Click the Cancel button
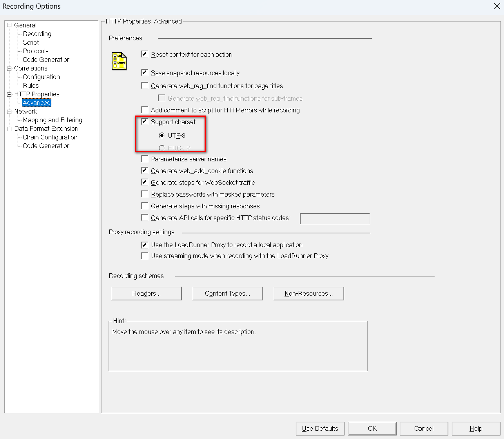This screenshot has height=439, width=504. click(x=424, y=428)
